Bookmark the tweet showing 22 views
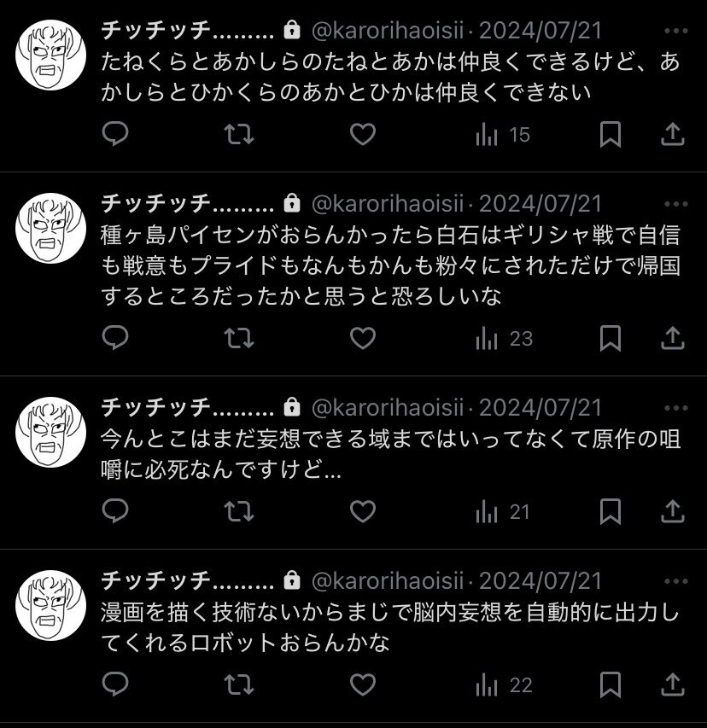Screen dimensions: 707x728 tap(610, 684)
